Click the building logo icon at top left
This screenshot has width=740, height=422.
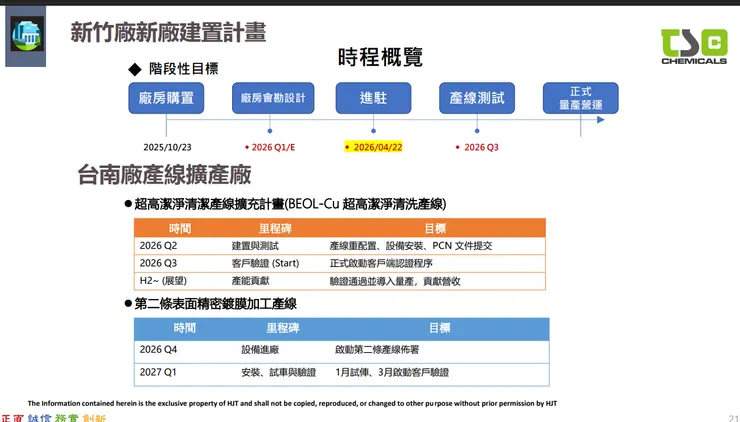(x=27, y=34)
